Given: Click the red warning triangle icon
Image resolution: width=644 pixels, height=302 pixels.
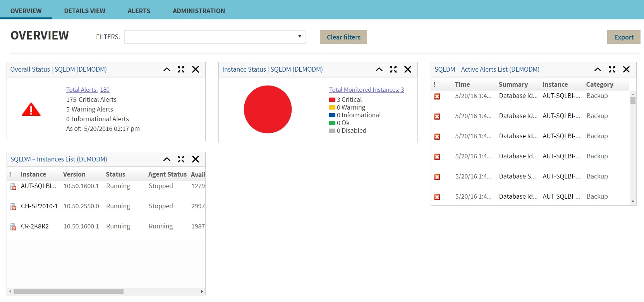Looking at the screenshot, I should click(x=31, y=110).
